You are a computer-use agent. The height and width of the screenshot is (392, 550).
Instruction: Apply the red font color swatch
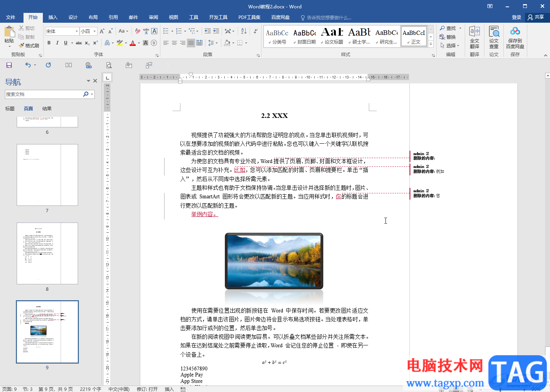click(132, 43)
